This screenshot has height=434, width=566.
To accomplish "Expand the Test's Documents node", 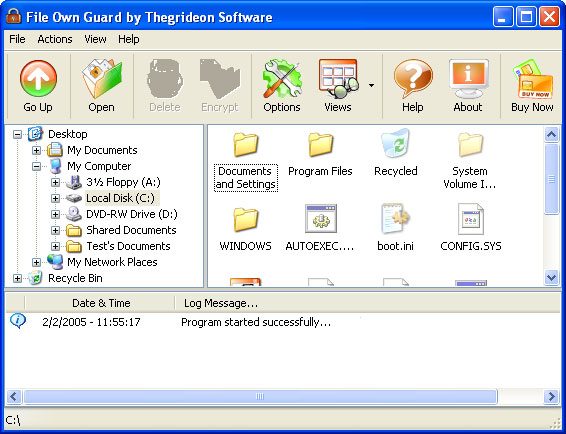I will [x=55, y=246].
